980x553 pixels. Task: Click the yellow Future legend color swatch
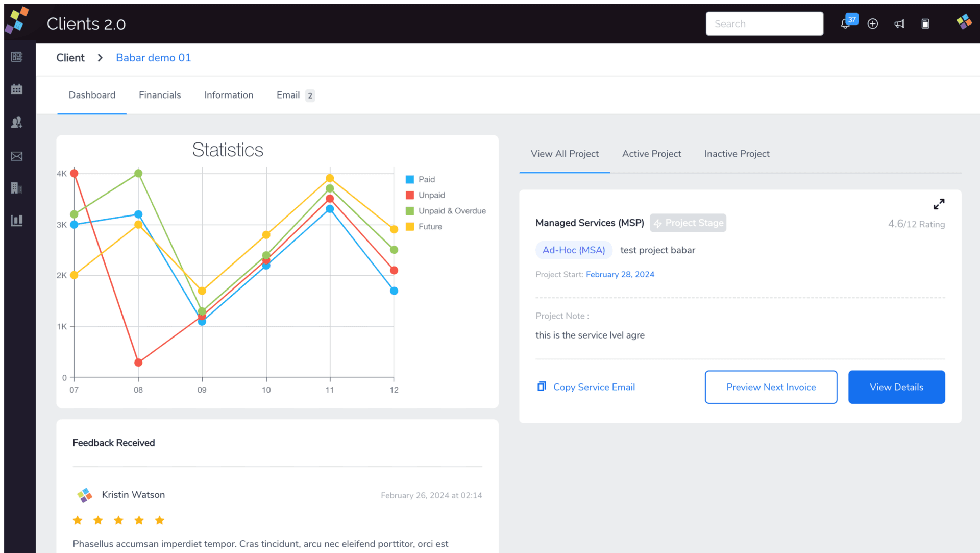click(410, 227)
